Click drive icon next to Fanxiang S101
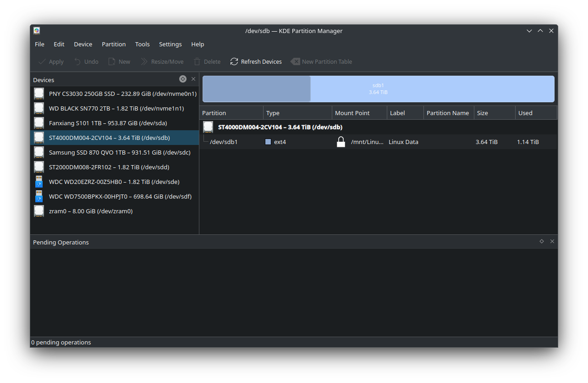 point(39,123)
